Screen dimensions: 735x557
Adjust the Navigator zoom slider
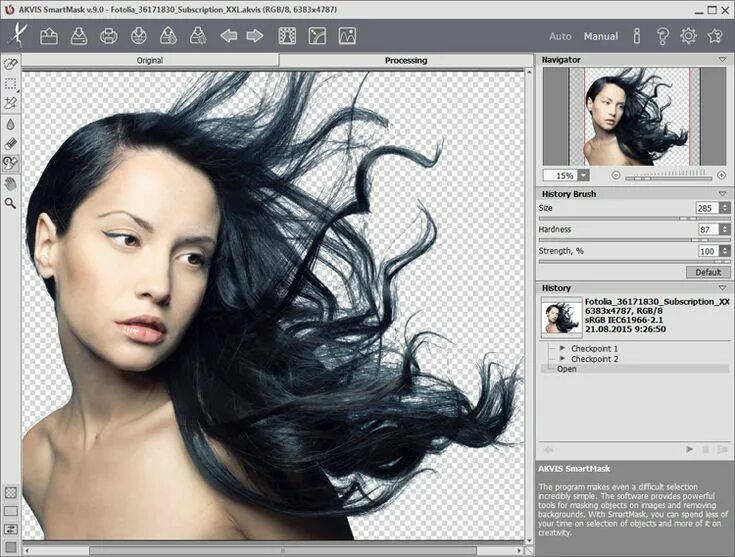[x=669, y=176]
